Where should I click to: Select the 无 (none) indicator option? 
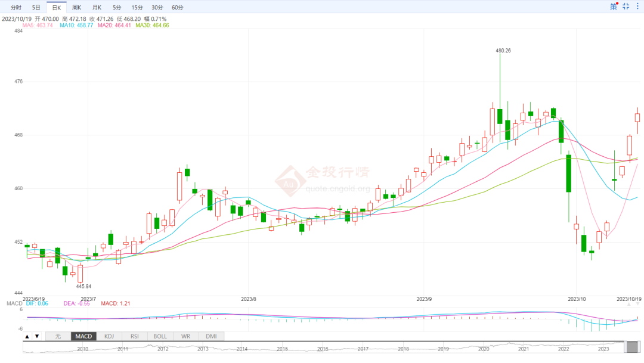[58, 336]
